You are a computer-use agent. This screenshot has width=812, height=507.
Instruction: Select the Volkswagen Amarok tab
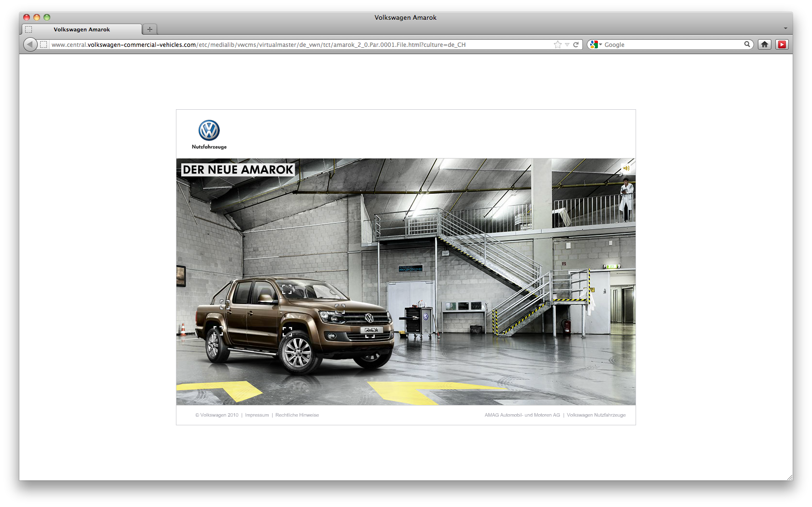[82, 29]
